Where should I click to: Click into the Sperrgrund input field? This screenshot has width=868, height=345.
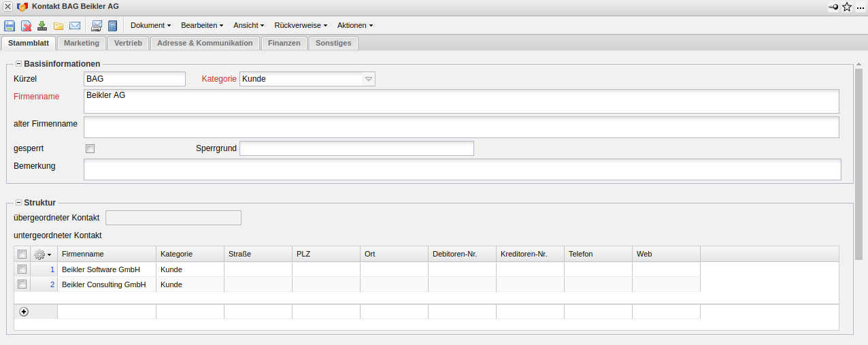click(x=356, y=148)
